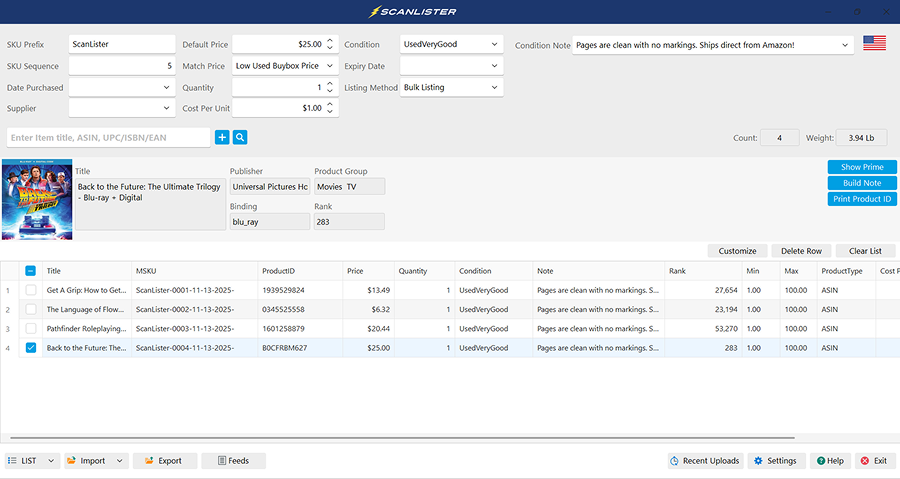This screenshot has height=479, width=900.
Task: Increase Cost Per Unit stepper
Action: (330, 104)
